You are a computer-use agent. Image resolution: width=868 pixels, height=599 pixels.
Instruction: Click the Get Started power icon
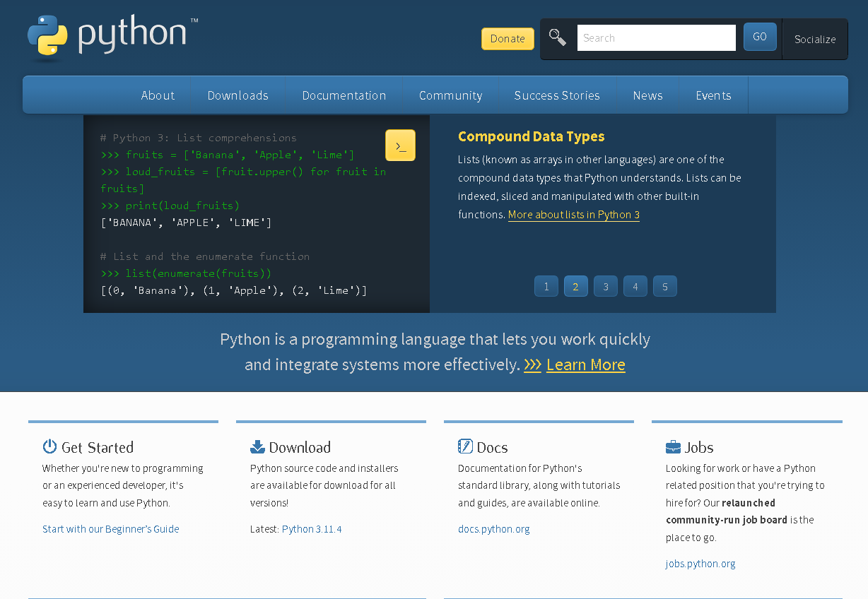49,446
